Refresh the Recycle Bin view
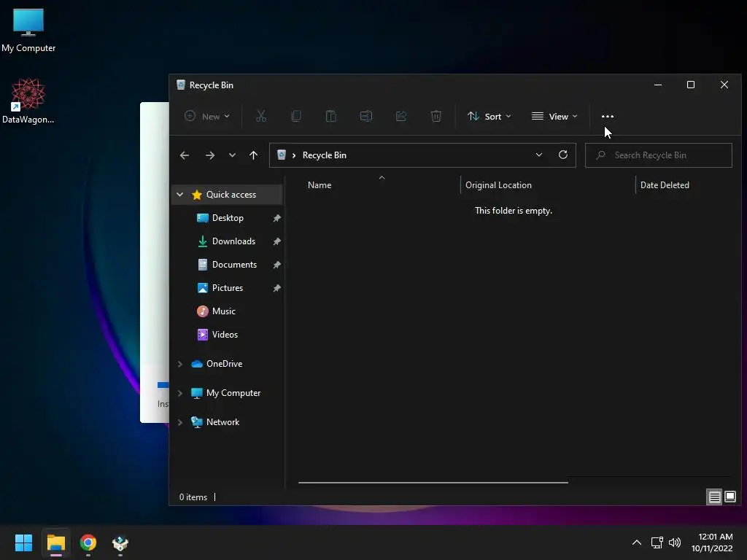 [x=563, y=155]
